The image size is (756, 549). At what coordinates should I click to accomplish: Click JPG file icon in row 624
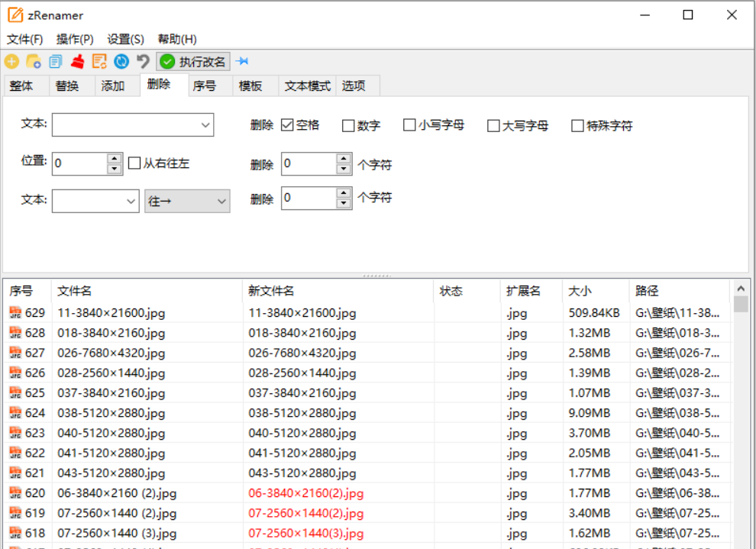15,413
